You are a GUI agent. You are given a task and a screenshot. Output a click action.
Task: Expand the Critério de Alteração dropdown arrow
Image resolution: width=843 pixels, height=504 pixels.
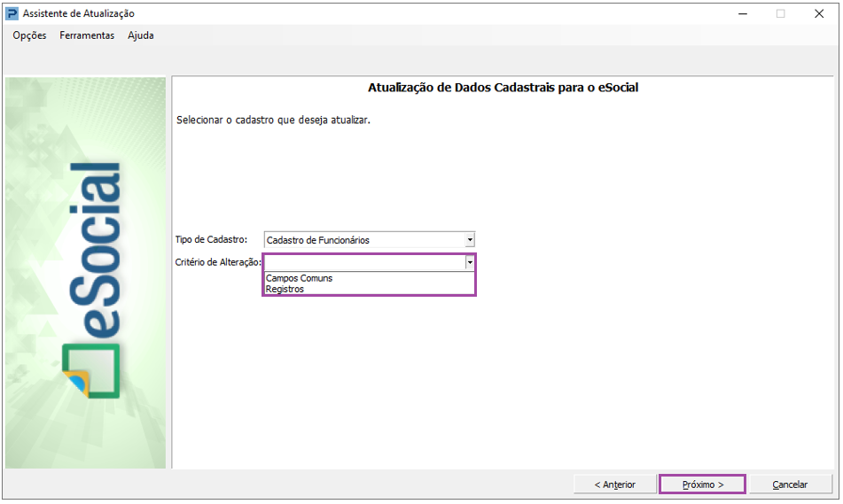click(x=470, y=262)
